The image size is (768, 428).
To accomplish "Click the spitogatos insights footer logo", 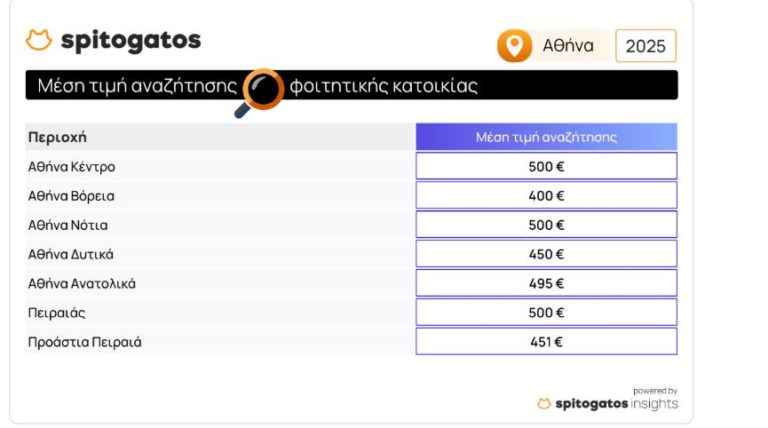I will click(607, 403).
